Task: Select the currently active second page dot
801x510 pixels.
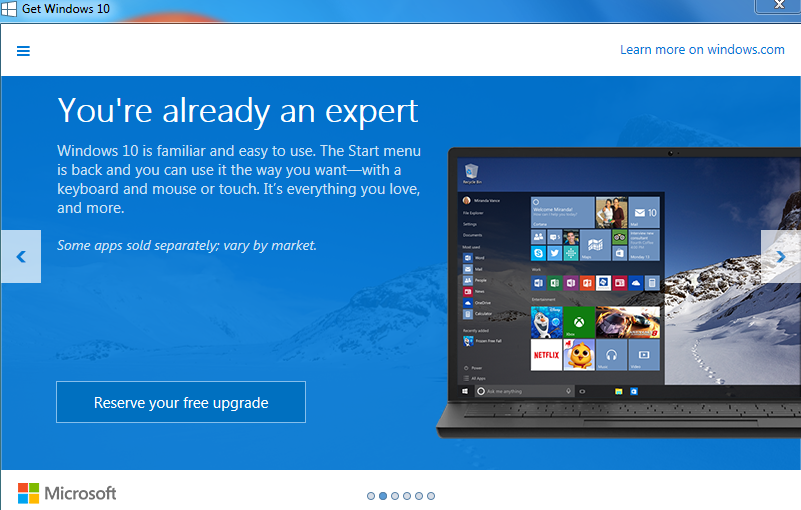Action: [383, 496]
